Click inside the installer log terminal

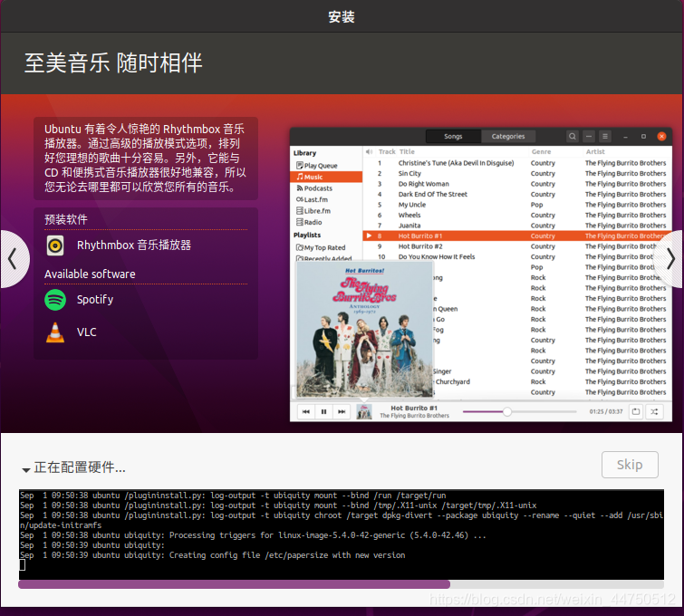[x=341, y=534]
